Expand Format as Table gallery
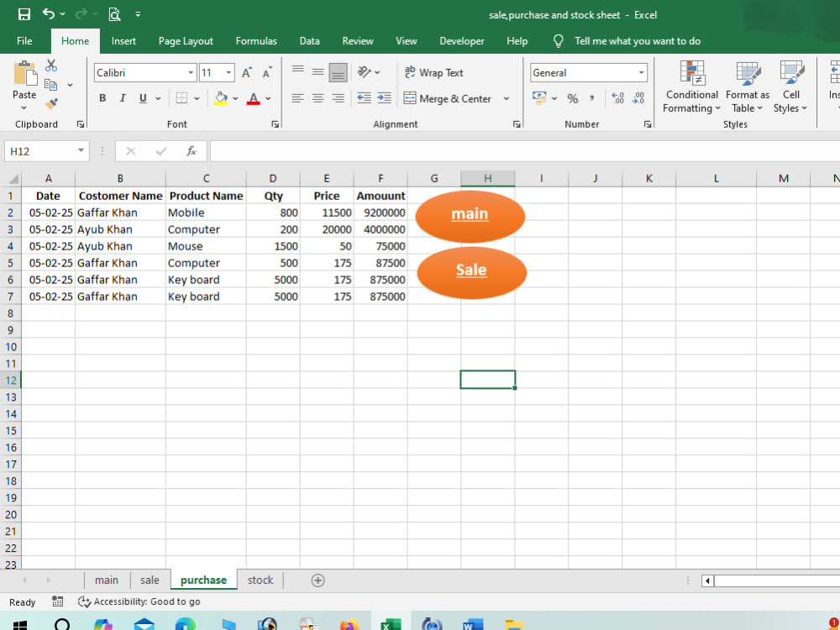The image size is (840, 630). [748, 87]
